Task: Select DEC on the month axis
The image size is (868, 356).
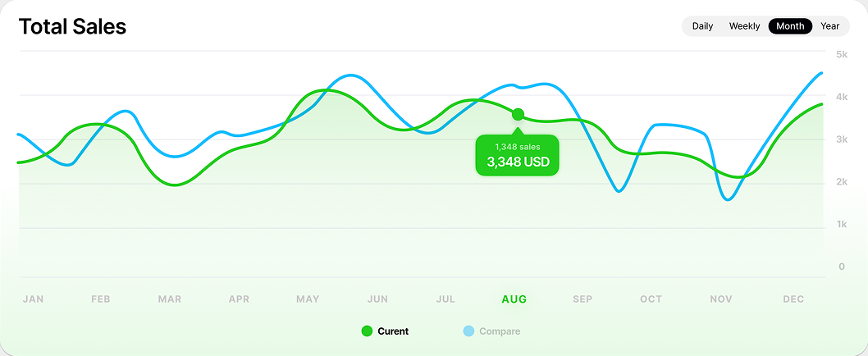Action: click(793, 299)
